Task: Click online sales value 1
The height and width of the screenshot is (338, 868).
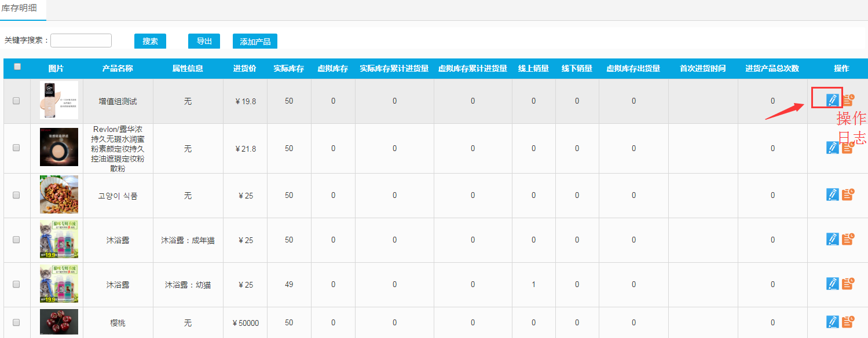Action: tap(534, 285)
